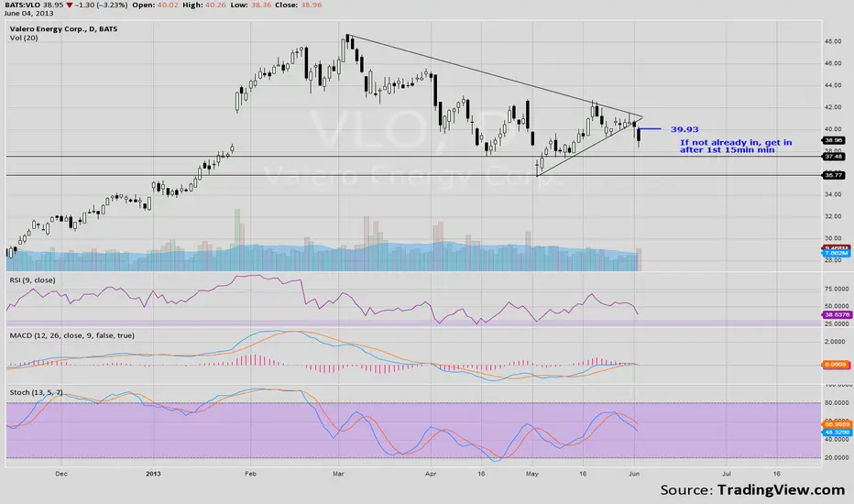This screenshot has height=504, width=854.
Task: Click the 42.00 price axis label
Action: pos(833,107)
